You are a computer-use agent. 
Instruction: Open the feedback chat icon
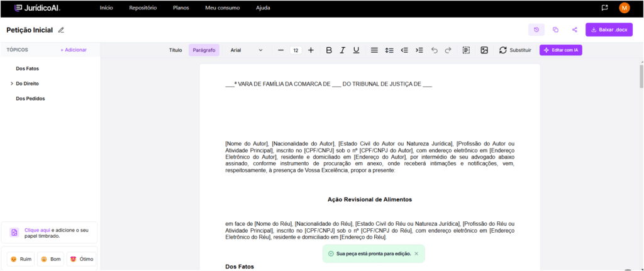click(604, 8)
